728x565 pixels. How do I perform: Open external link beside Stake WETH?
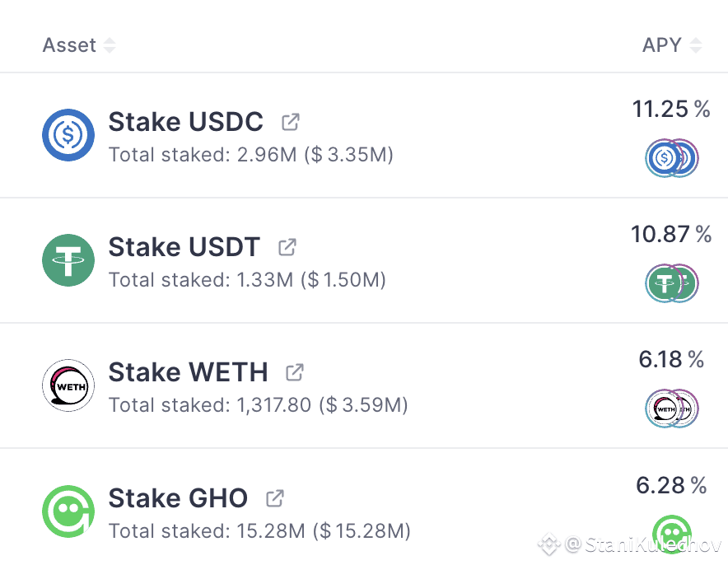click(295, 372)
